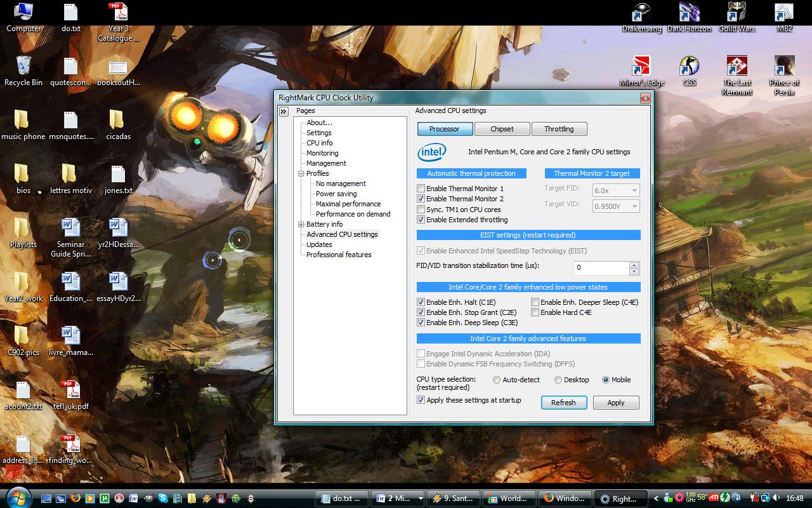Switch to the World... taskbar window

509,498
